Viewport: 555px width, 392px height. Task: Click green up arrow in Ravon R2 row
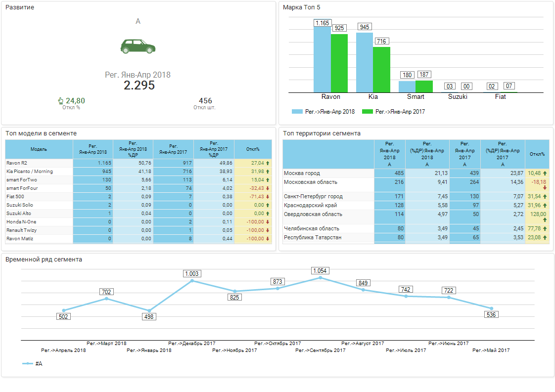click(x=268, y=163)
